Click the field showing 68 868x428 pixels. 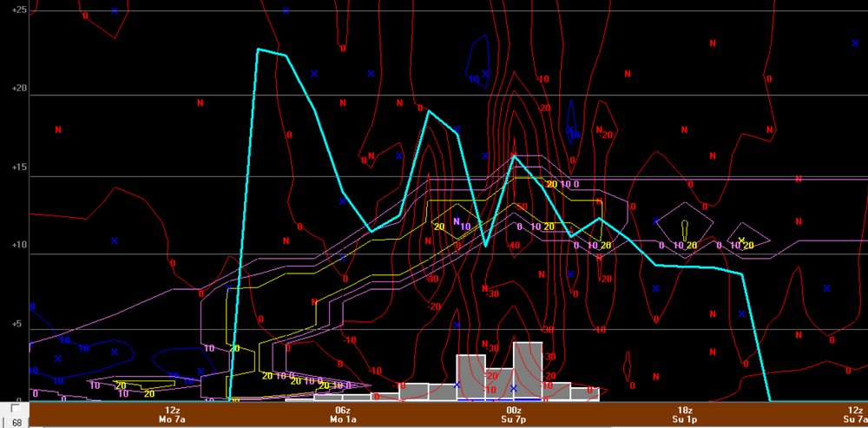[x=16, y=423]
